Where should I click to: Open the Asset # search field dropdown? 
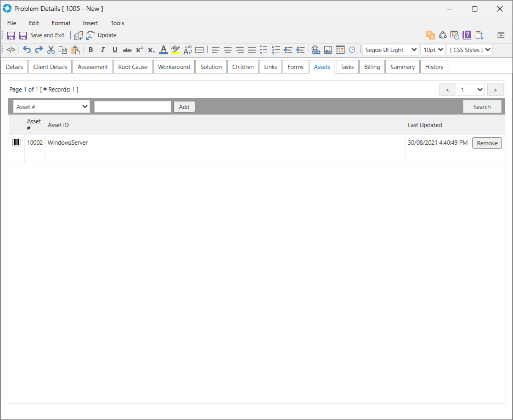click(x=52, y=107)
